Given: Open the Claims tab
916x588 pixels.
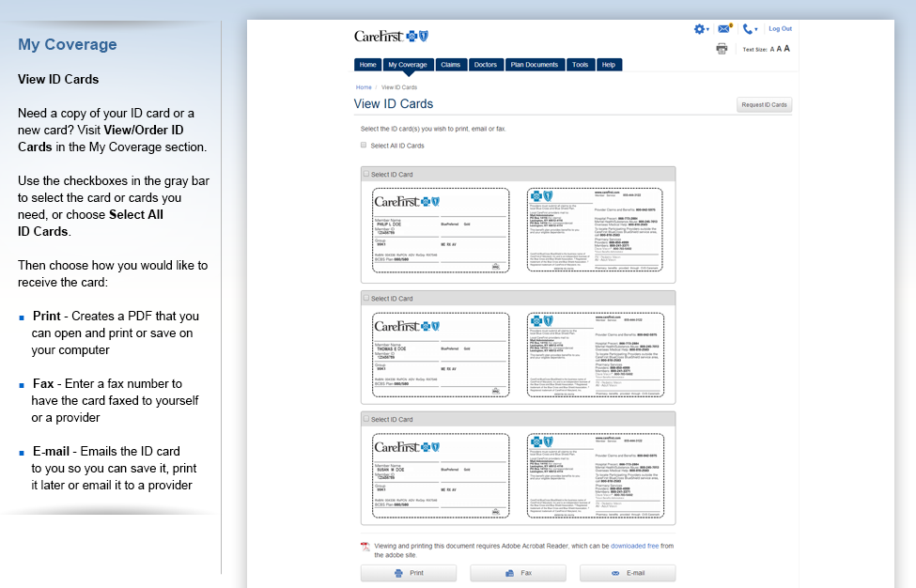Looking at the screenshot, I should coord(450,65).
